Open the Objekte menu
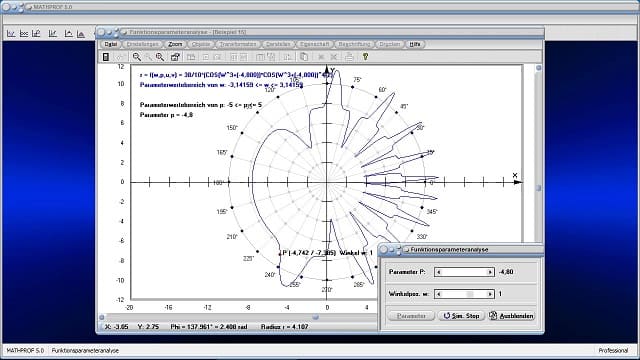The width and height of the screenshot is (640, 360). click(x=201, y=44)
